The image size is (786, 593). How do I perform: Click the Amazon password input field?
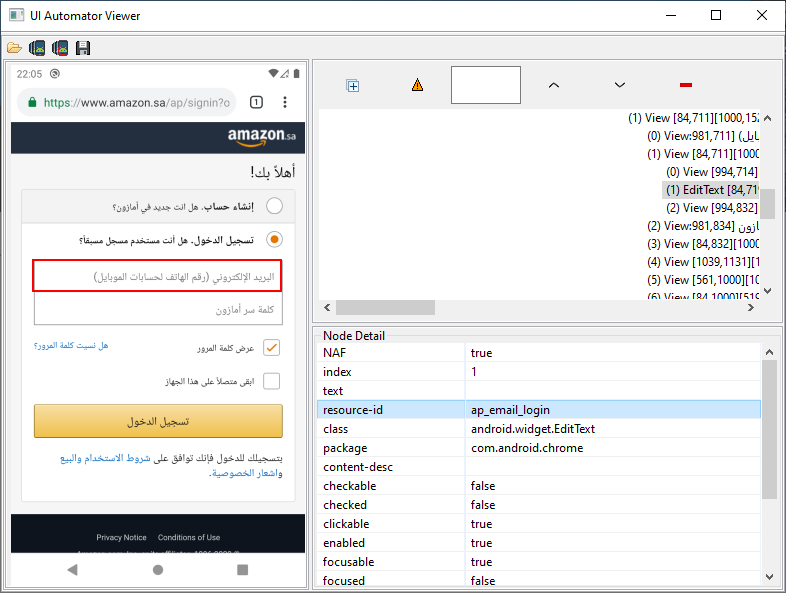pyautogui.click(x=158, y=309)
